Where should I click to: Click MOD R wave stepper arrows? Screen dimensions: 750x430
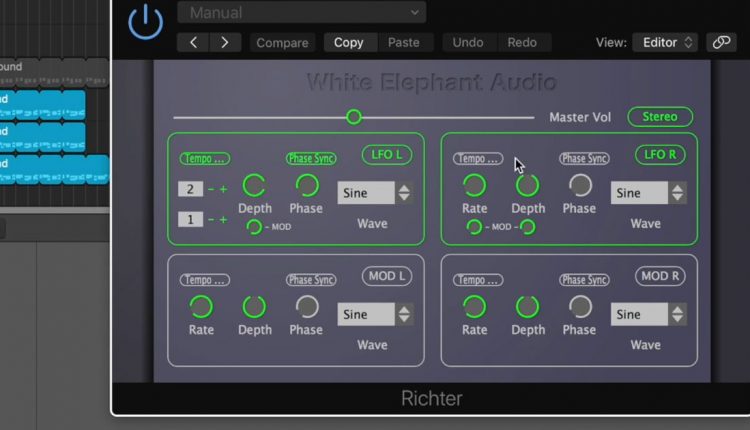[x=677, y=314]
